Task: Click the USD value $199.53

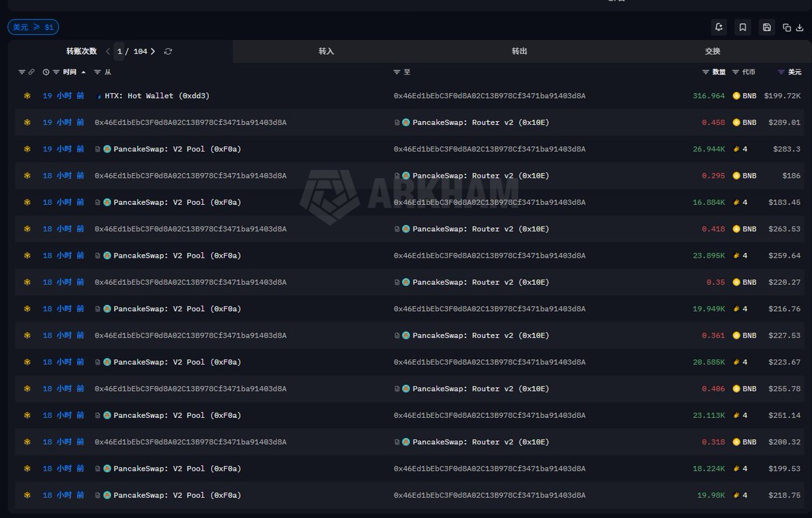Action: [x=784, y=469]
